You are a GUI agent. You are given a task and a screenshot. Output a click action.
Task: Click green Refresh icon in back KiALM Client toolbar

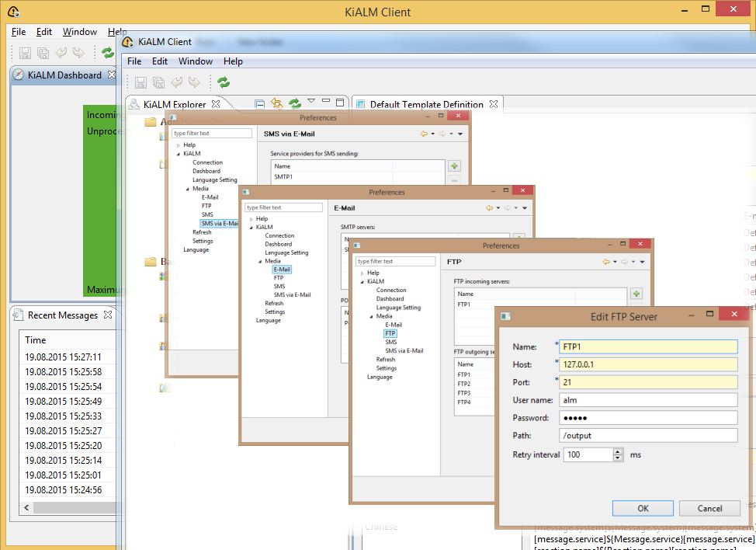pos(108,53)
